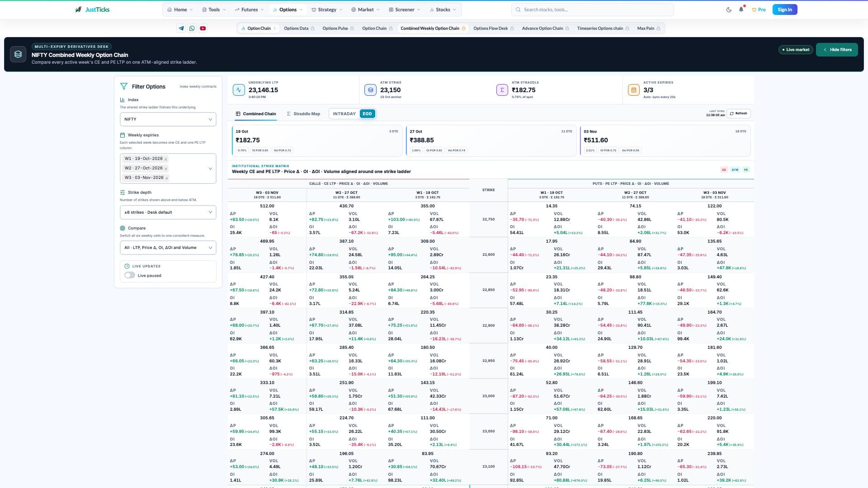Select the 27 Oct straddle card
868x488 pixels.
point(491,141)
